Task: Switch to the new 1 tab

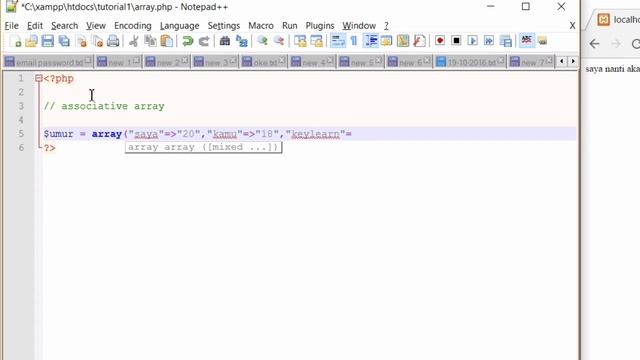Action: click(118, 62)
